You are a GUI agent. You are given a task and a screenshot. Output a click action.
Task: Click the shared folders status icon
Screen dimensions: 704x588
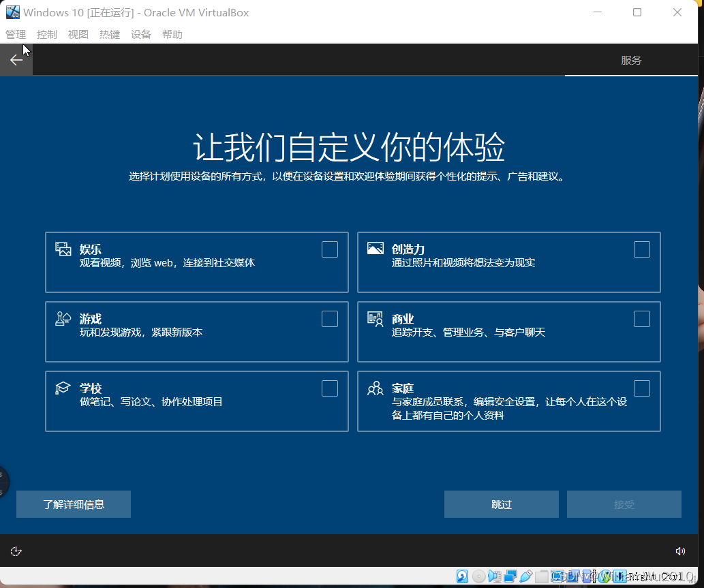[x=541, y=576]
